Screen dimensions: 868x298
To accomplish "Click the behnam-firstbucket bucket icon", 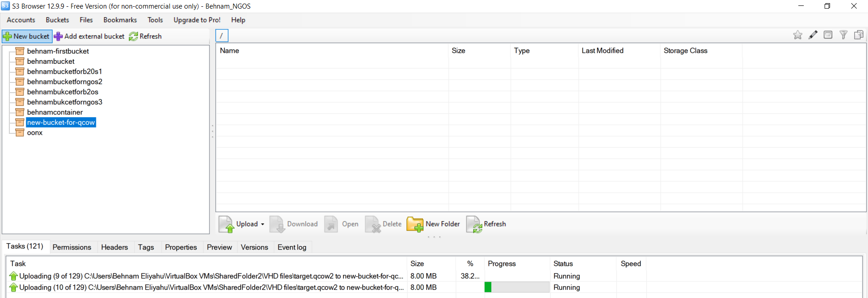I will click(20, 51).
